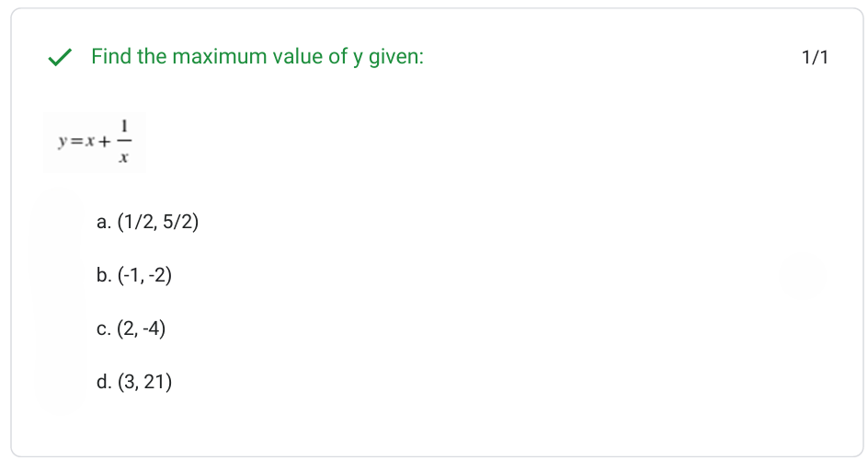Click the equation image y = x + 1/x
868x472 pixels.
point(95,143)
